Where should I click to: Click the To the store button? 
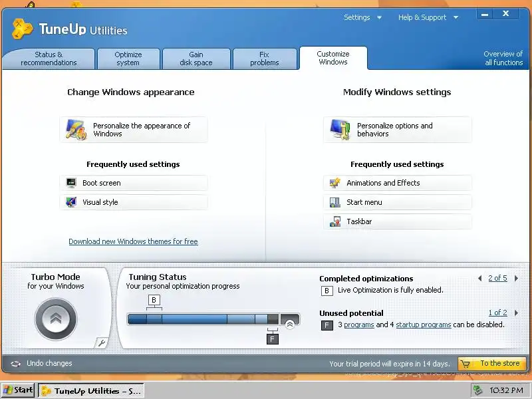click(x=492, y=364)
